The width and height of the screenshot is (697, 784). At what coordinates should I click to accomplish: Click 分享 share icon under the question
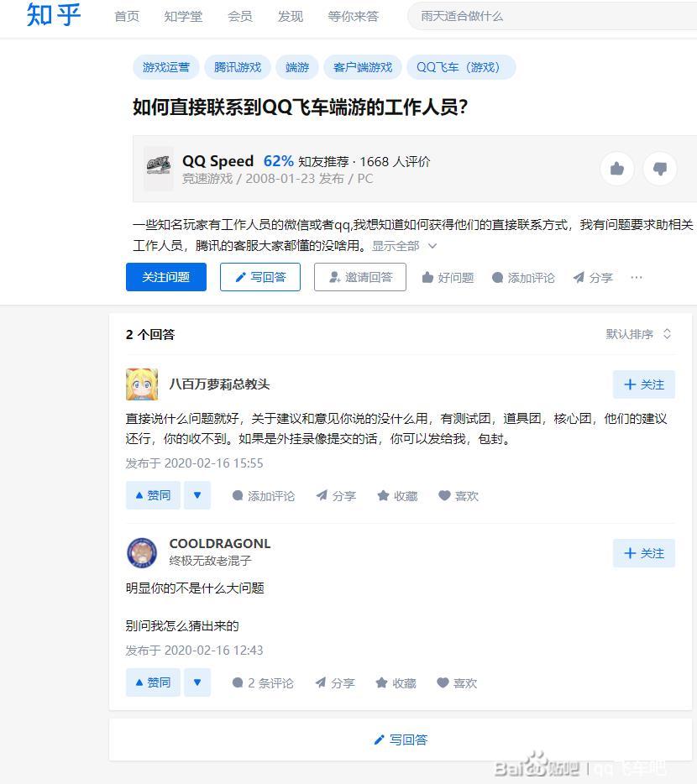(592, 278)
